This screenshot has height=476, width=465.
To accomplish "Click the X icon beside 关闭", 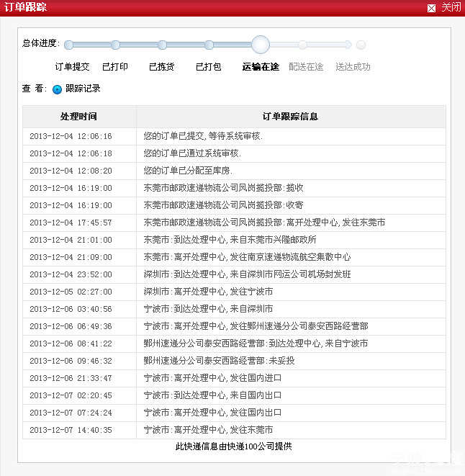I will pyautogui.click(x=432, y=8).
